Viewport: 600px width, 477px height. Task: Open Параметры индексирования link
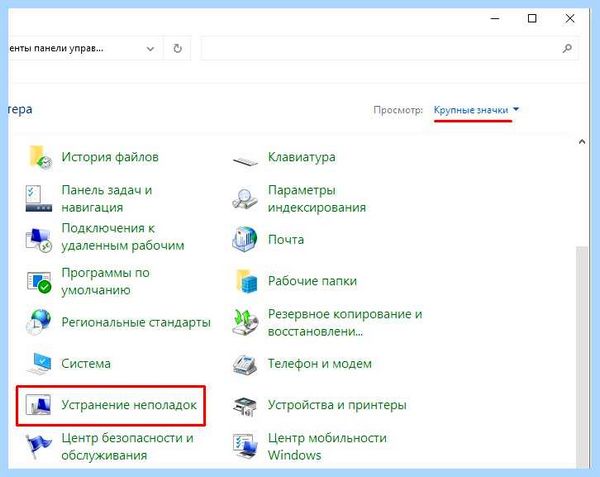point(317,199)
